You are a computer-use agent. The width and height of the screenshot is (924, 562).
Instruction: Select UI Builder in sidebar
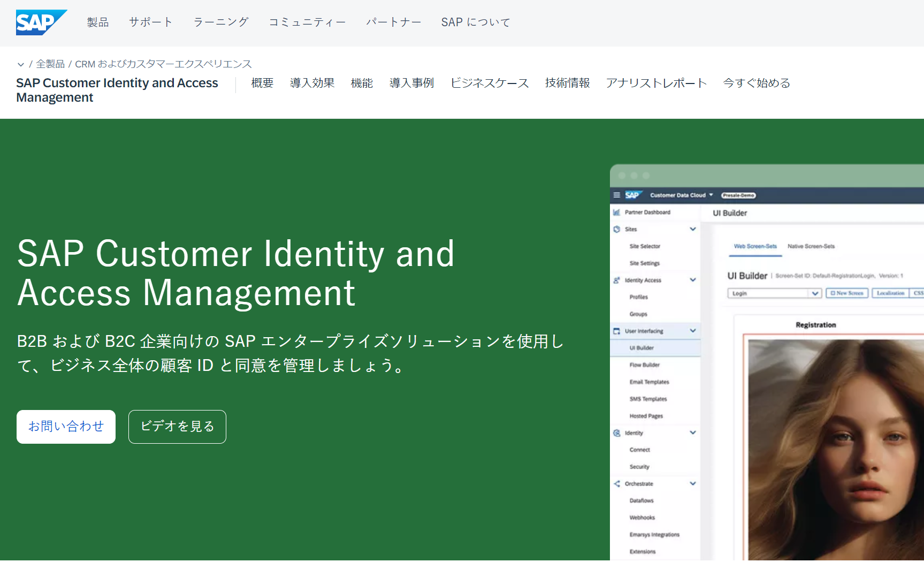pos(642,348)
